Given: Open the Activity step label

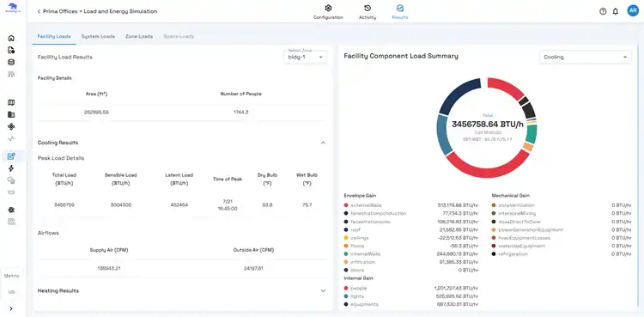Looking at the screenshot, I should 368,18.
